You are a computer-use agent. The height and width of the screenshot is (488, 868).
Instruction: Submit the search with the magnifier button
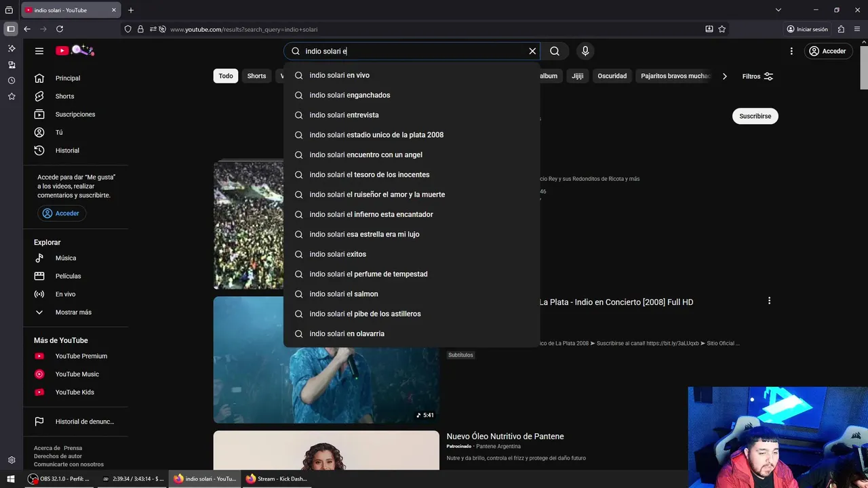coord(555,51)
